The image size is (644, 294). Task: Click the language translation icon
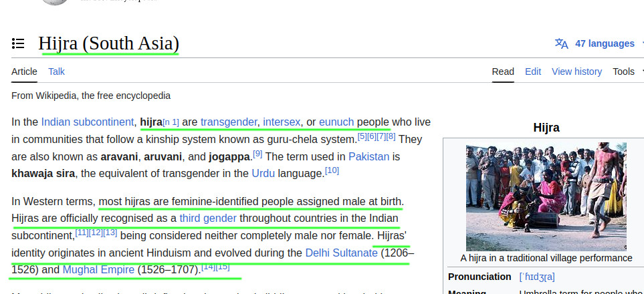point(562,43)
